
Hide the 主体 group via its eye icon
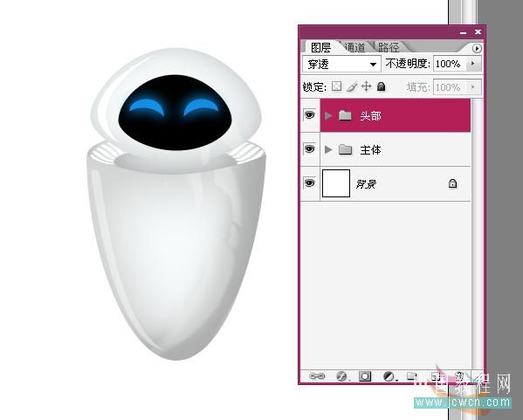[x=310, y=148]
